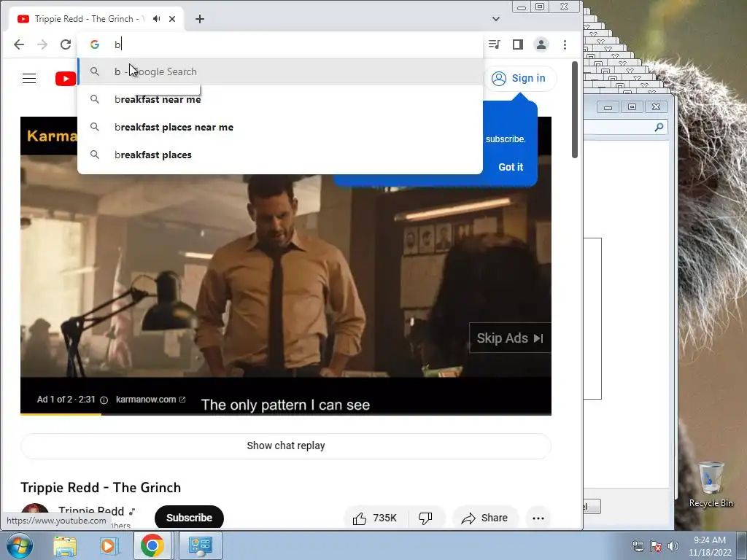Click the Chrome page vertical scrollbar

(575, 110)
